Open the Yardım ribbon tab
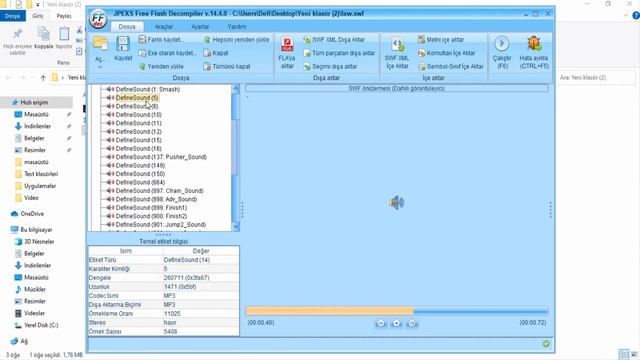 237,27
